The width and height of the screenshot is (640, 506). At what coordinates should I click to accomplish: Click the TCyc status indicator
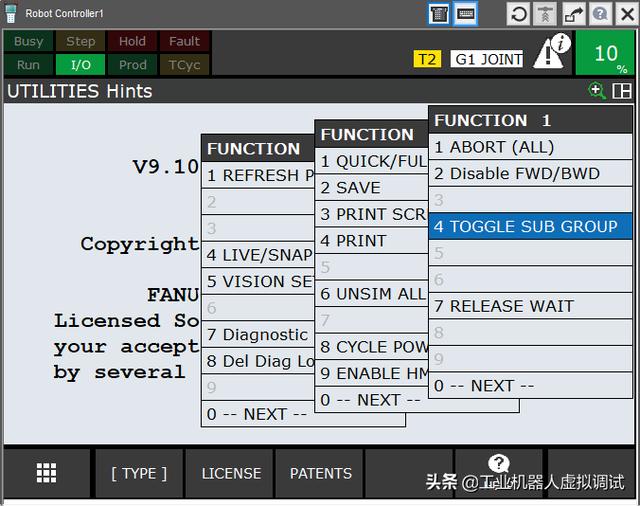tap(184, 65)
